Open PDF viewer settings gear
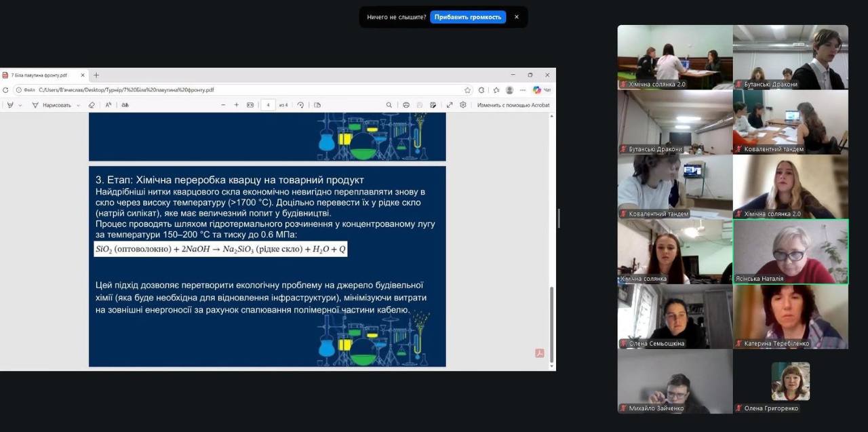Screen dimensions: 868x432 463,105
